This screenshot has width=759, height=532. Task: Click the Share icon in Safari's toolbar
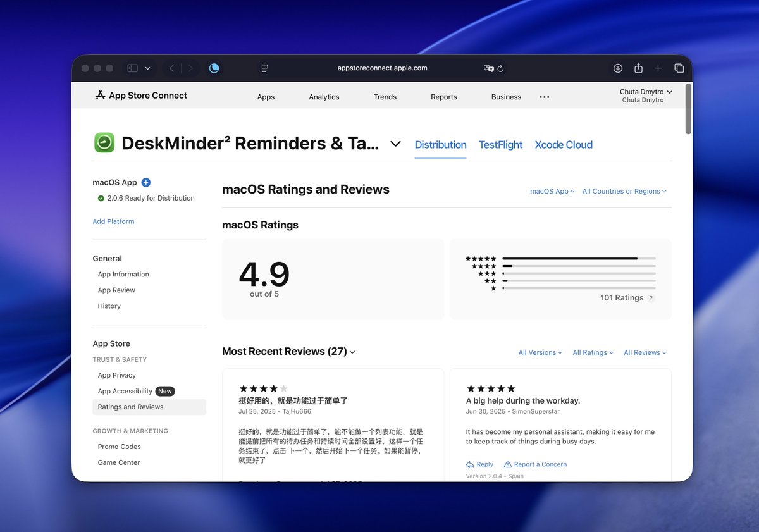coord(638,68)
